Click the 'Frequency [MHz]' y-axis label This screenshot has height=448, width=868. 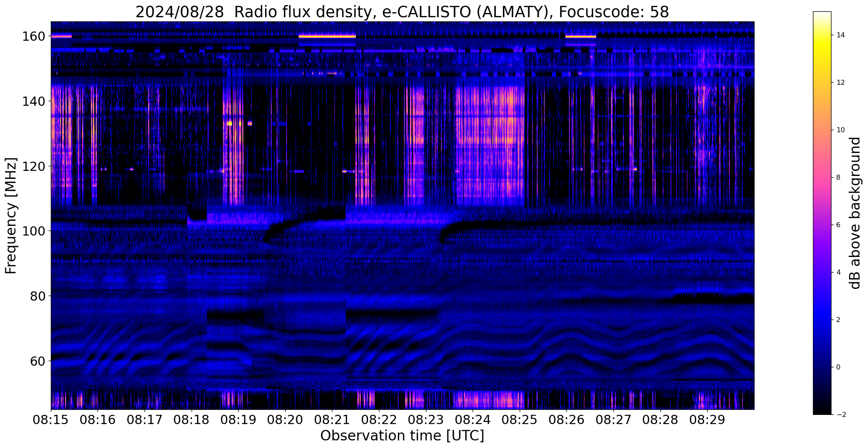(11, 216)
